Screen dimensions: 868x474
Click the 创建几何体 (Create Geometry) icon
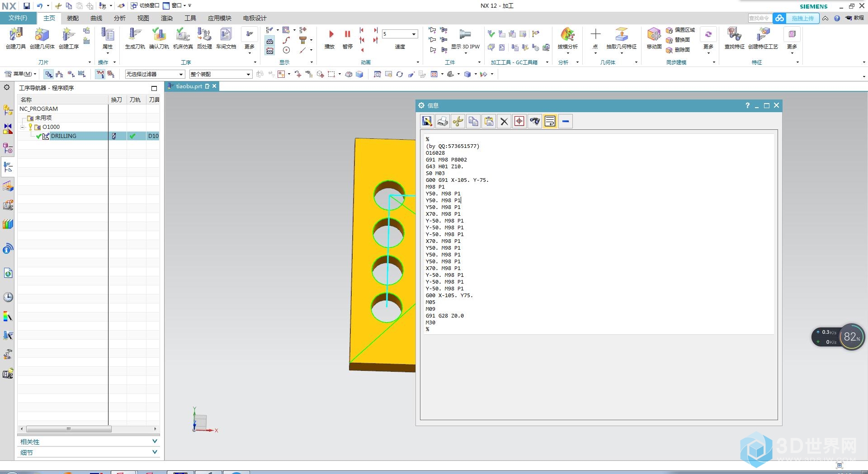(x=42, y=35)
